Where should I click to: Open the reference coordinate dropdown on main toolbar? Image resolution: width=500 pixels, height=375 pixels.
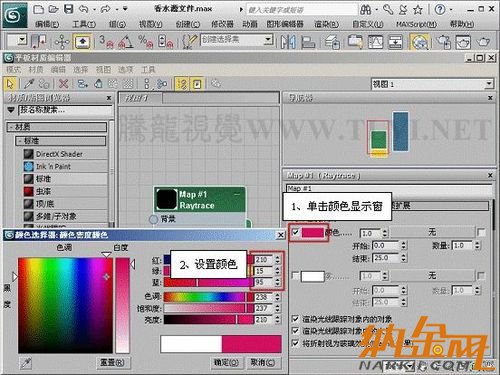[x=22, y=40]
